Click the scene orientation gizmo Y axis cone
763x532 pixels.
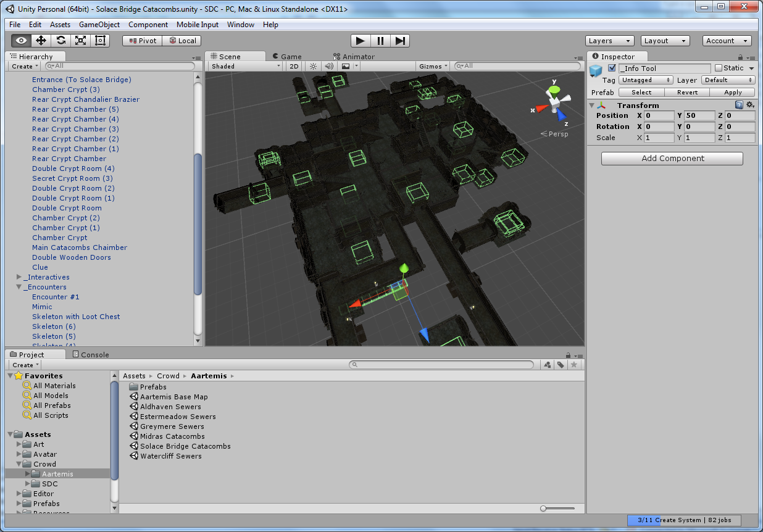pyautogui.click(x=554, y=89)
